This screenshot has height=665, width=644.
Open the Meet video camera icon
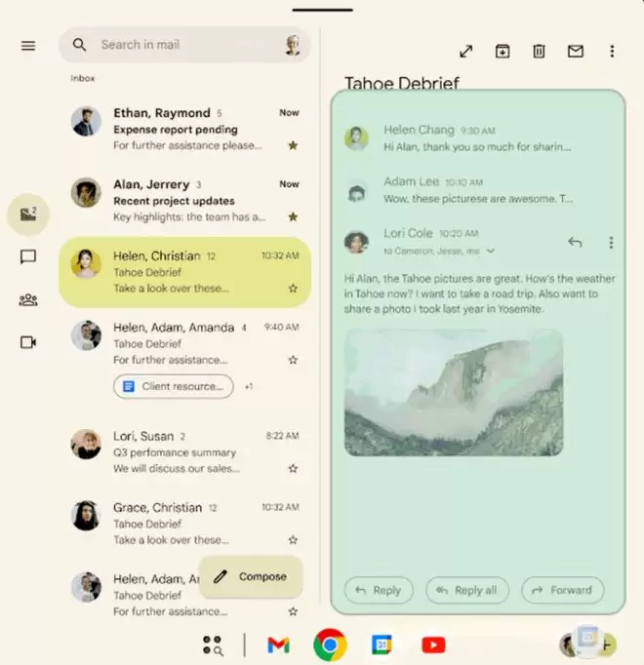tap(28, 342)
